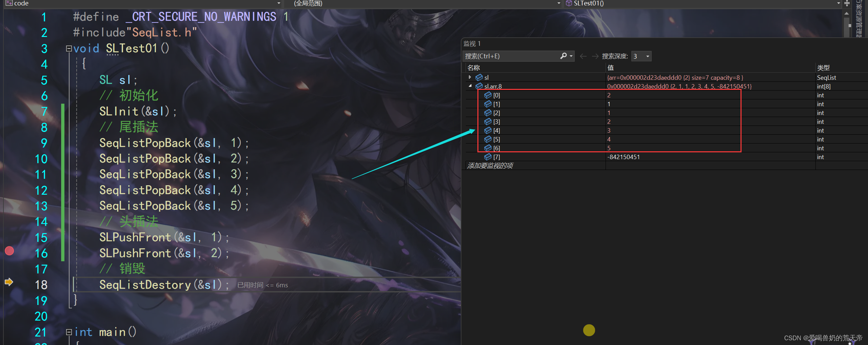Select the icon of array element [5]
868x345 pixels.
click(488, 139)
